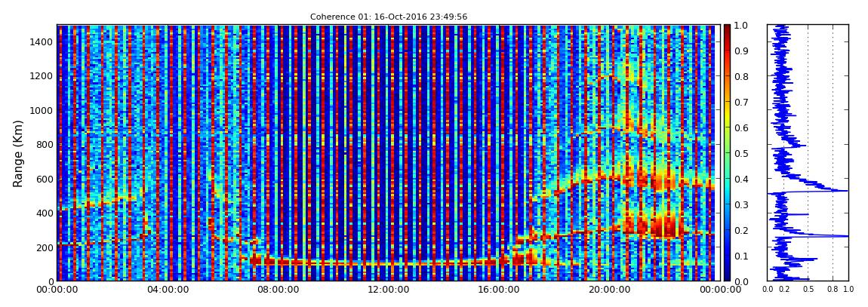Image resolution: width=868 pixels, height=307 pixels.
Task: Click the colorbar 0.3 tick label
Action: [x=741, y=204]
